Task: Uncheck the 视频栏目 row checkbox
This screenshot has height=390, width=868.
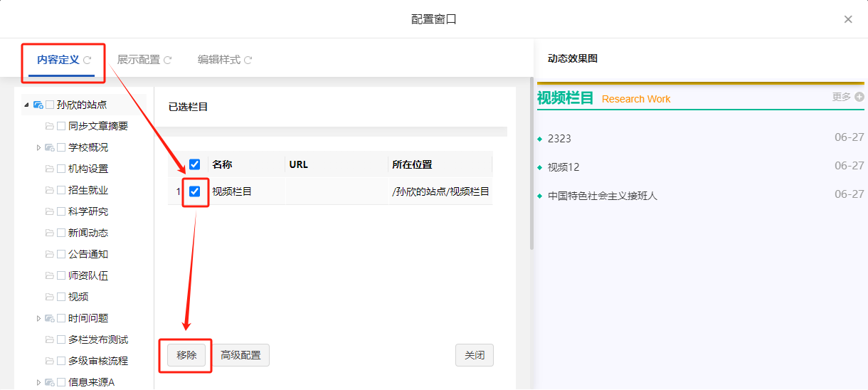Action: pos(194,191)
